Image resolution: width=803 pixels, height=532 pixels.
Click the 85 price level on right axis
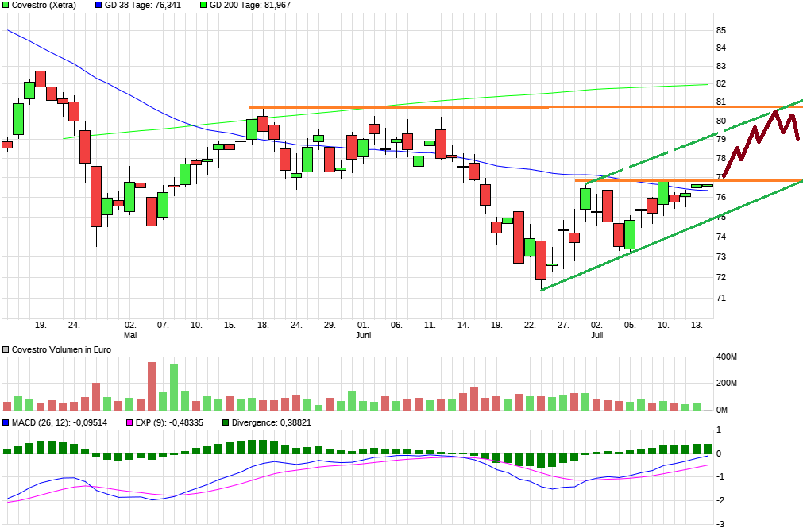click(721, 30)
